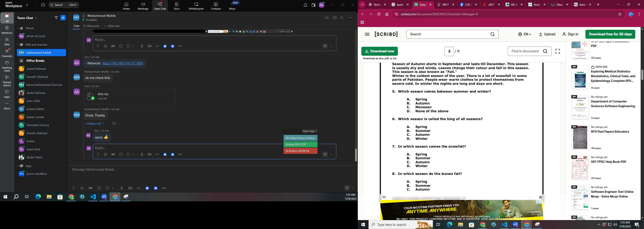This screenshot has height=229, width=644.
Task: Open 'Exploring Medical Statistics' document thumbnail
Action: click(x=580, y=77)
